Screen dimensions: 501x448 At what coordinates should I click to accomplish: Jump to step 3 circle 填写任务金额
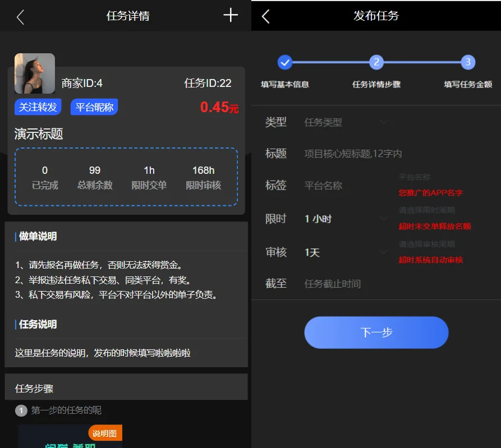click(x=468, y=62)
